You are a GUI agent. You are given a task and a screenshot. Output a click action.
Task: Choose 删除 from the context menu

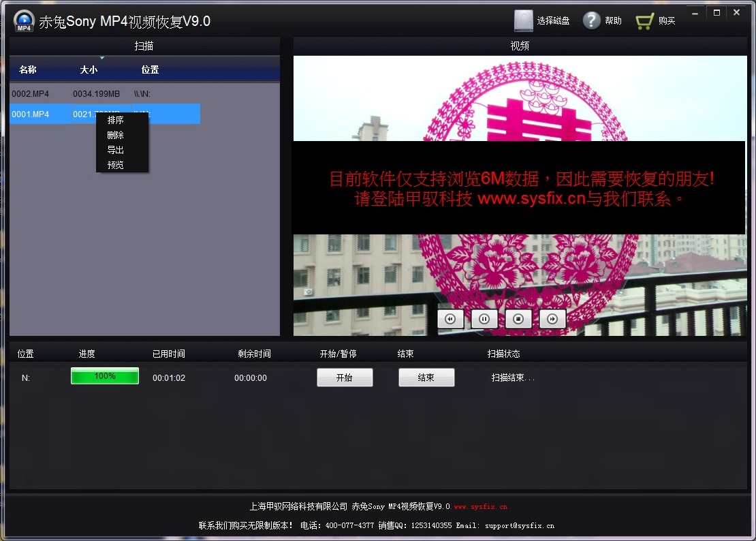(115, 135)
